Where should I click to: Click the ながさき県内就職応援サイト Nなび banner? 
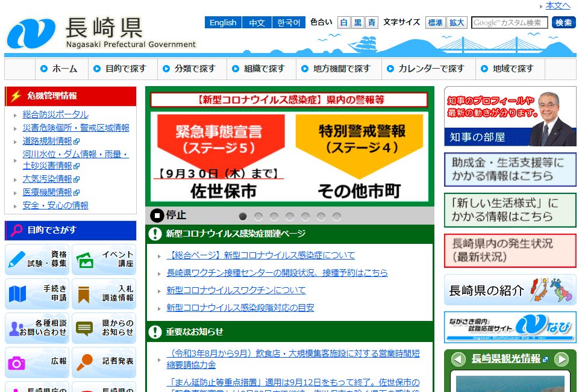coord(510,328)
